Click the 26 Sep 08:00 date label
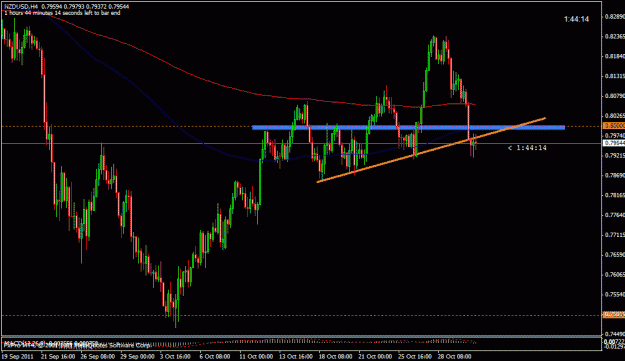The height and width of the screenshot is (361, 625). (x=98, y=356)
